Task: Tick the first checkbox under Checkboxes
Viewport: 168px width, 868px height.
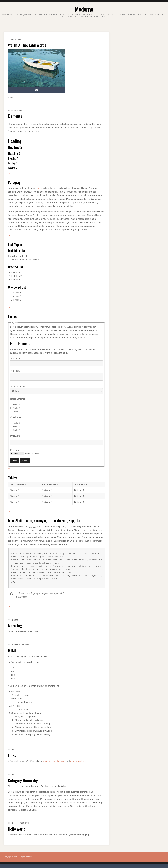Action: tap(11, 423)
